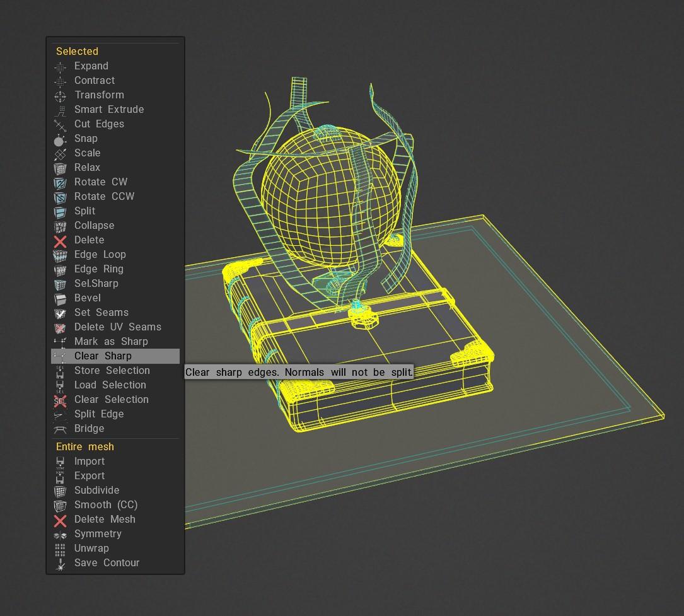
Task: Click the Rotate CW icon
Action: 60,182
